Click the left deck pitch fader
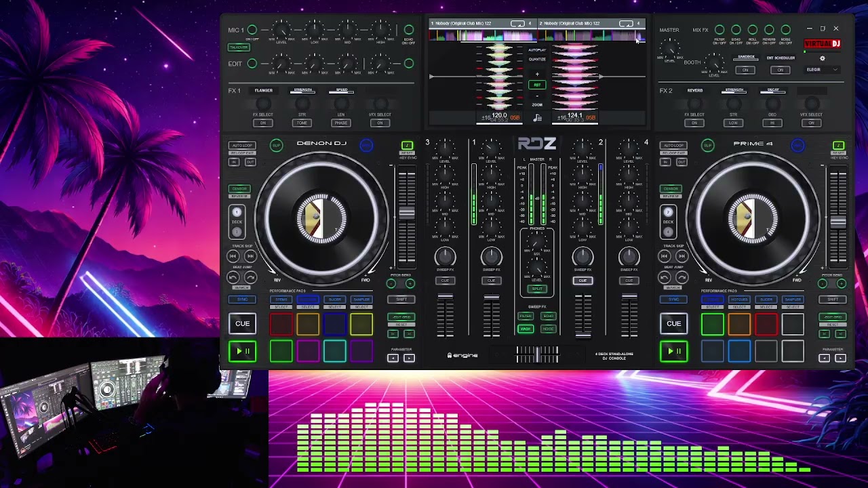 (407, 213)
